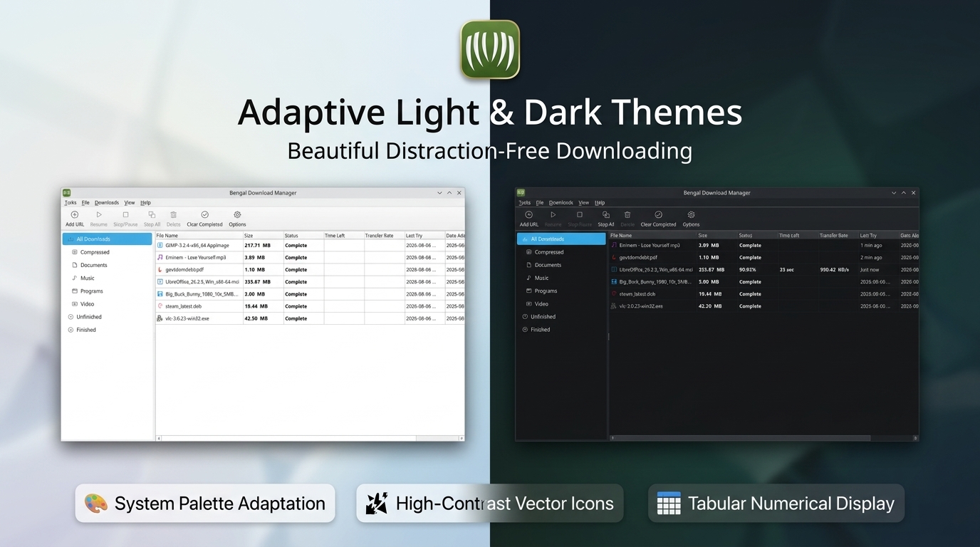This screenshot has width=980, height=547.
Task: Click the Delete trash icon in light window
Action: pos(173,214)
